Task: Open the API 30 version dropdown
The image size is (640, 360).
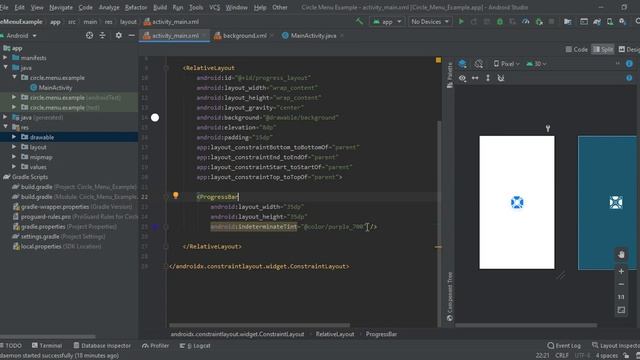Action: click(x=536, y=64)
